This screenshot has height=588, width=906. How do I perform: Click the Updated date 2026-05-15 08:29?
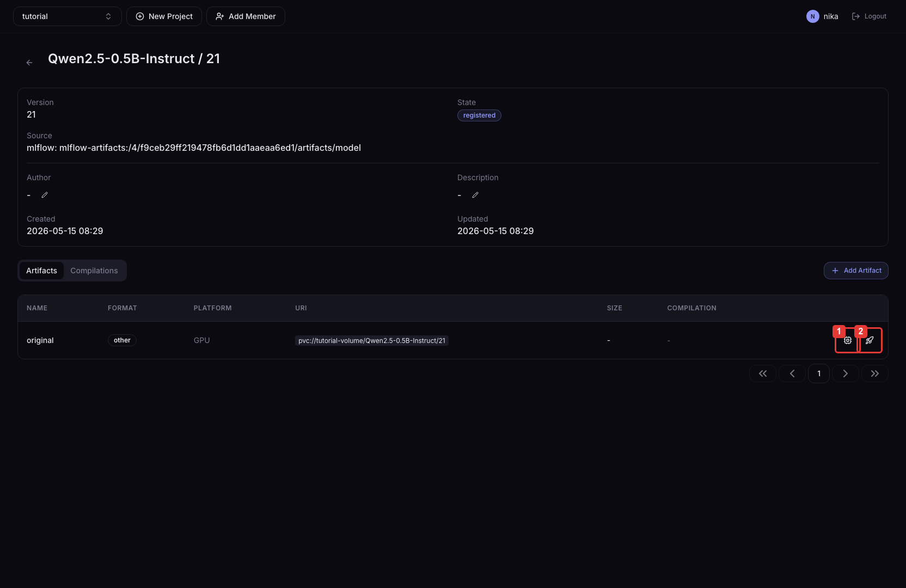tap(495, 231)
